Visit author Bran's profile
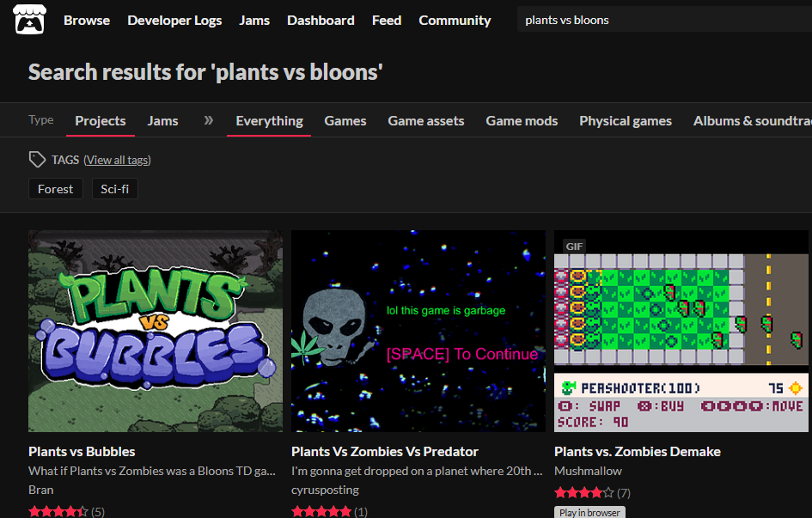This screenshot has width=812, height=518. point(41,490)
